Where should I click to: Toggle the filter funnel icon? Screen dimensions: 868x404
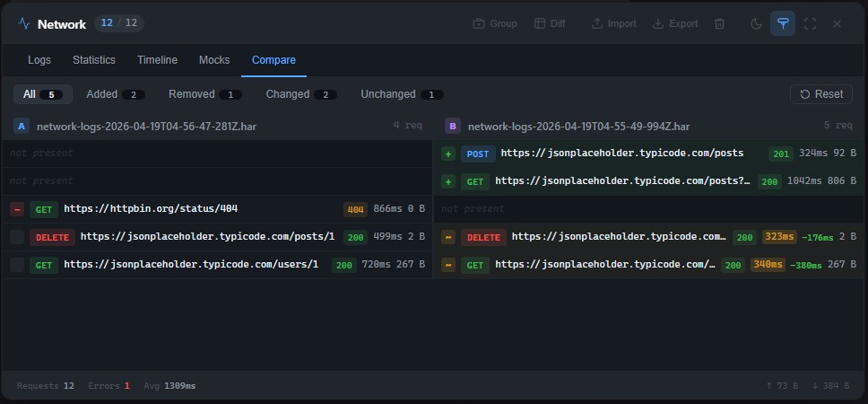point(783,24)
